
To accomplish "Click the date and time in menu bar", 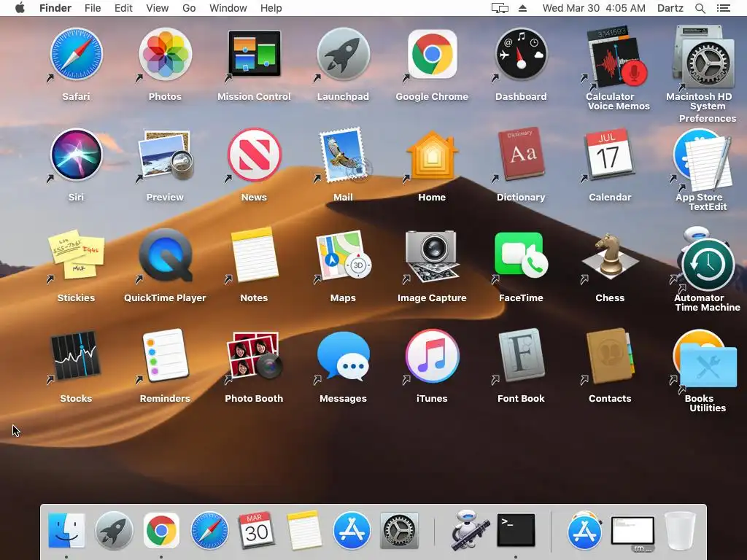I will [x=594, y=8].
